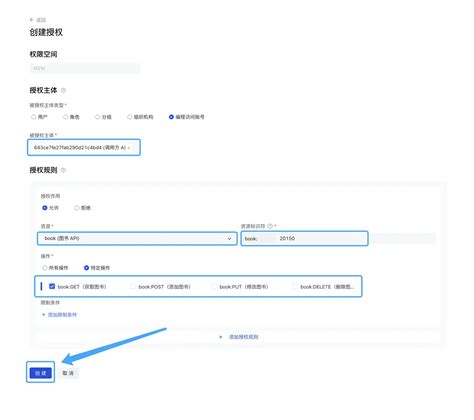
Task: Select the 组织机构 subject type radio
Action: (129, 117)
